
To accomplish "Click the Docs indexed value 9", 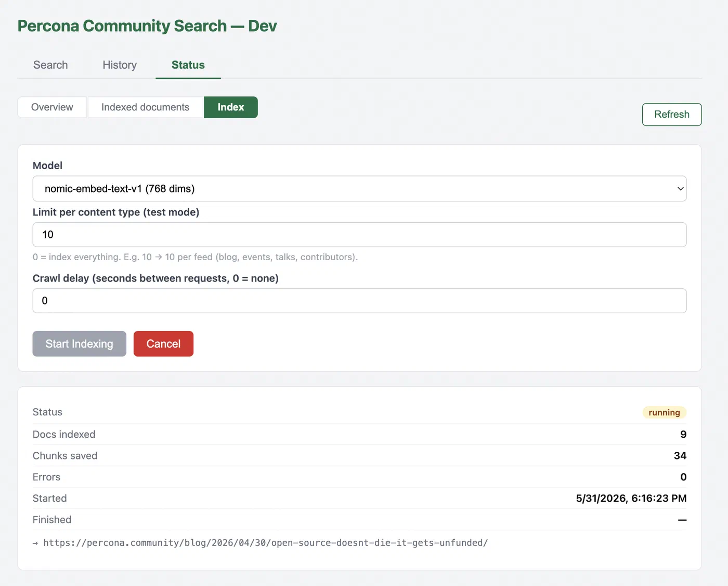I will click(x=683, y=435).
